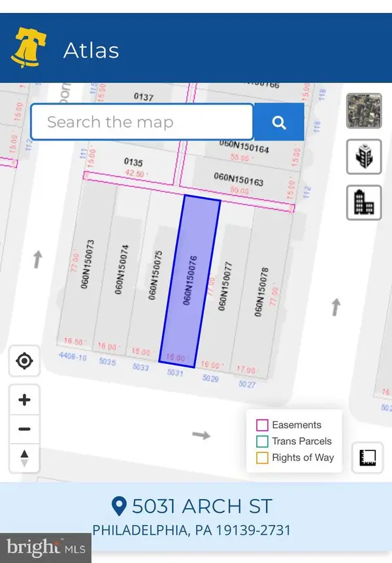Reset map north with compass arrow
The width and height of the screenshot is (392, 563).
click(25, 458)
